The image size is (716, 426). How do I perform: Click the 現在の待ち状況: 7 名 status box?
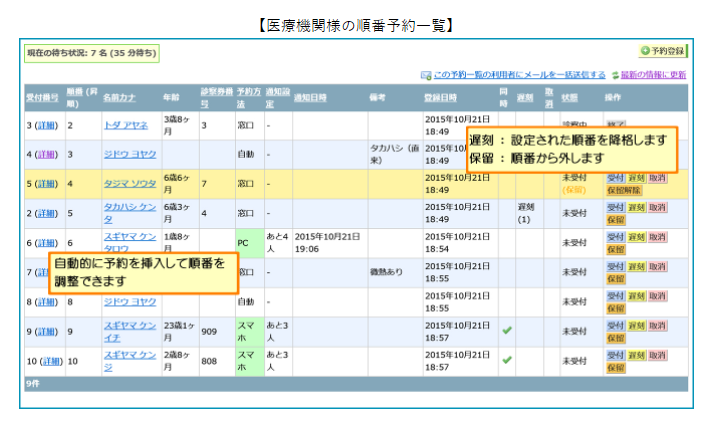tap(92, 53)
